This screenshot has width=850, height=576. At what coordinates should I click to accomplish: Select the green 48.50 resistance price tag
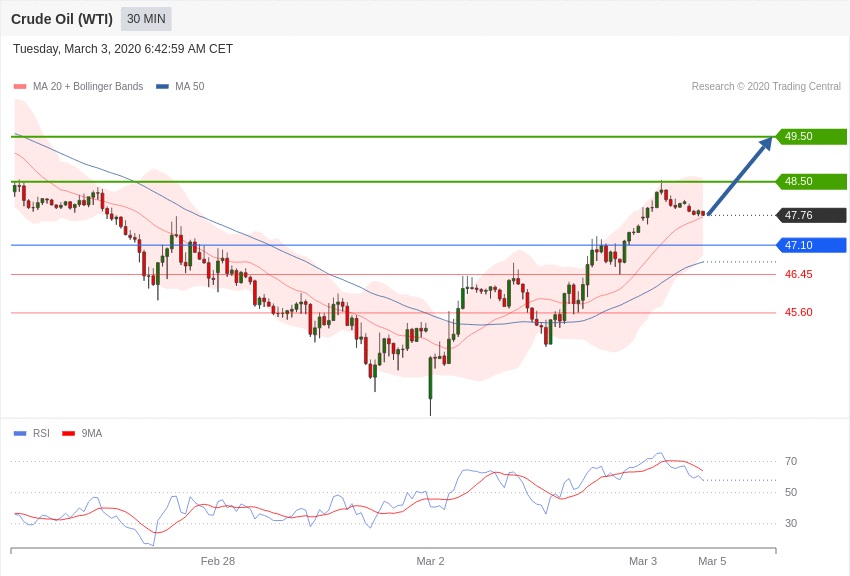811,181
